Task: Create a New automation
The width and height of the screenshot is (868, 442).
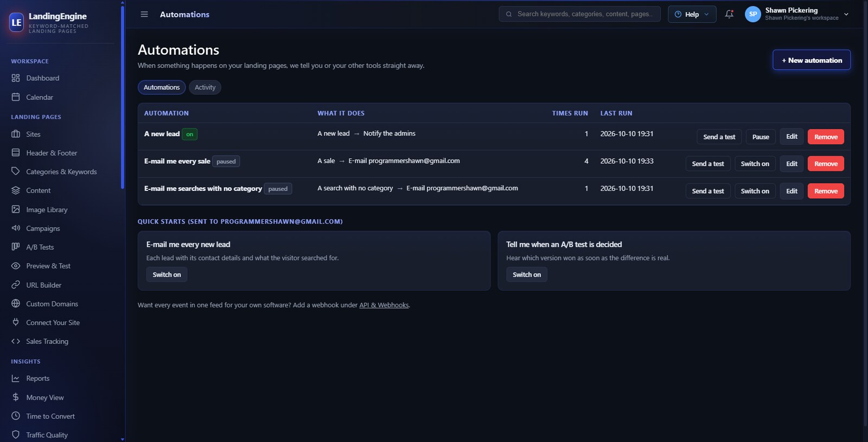Action: tap(811, 60)
